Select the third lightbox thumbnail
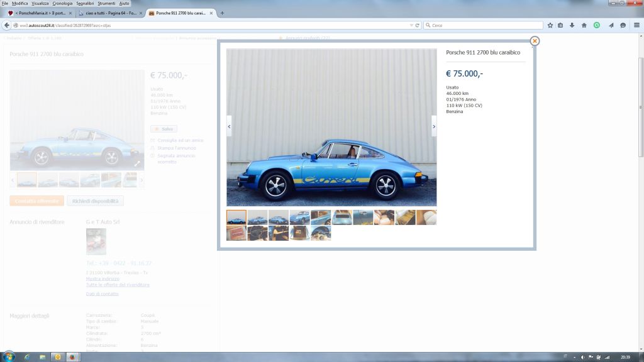Screen dimensions: 644x362 (x=279, y=217)
